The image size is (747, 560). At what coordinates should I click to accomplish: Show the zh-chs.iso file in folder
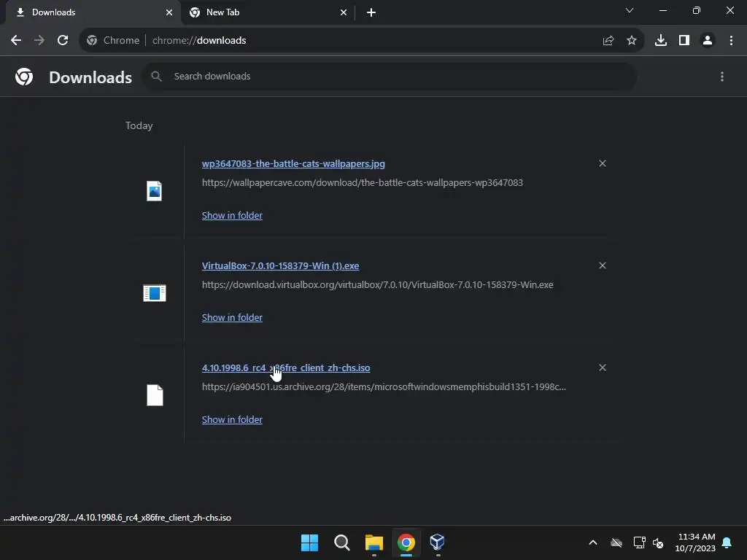click(x=232, y=419)
